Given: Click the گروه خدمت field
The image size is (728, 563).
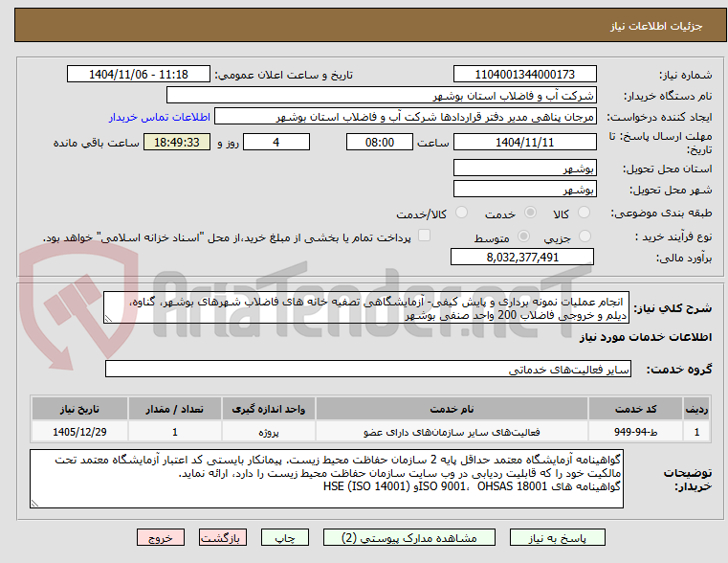Looking at the screenshot, I should pyautogui.click(x=368, y=369).
